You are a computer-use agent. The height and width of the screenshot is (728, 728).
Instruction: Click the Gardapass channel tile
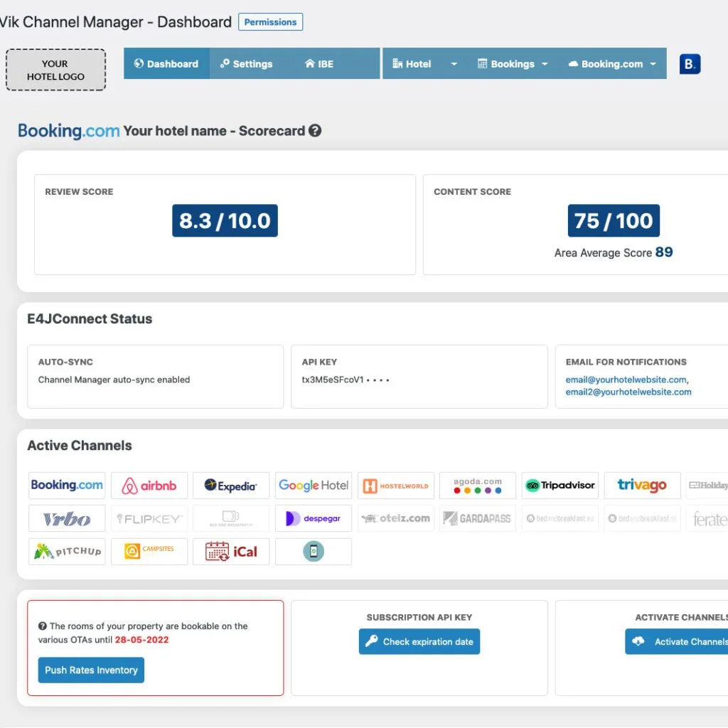[x=478, y=518]
